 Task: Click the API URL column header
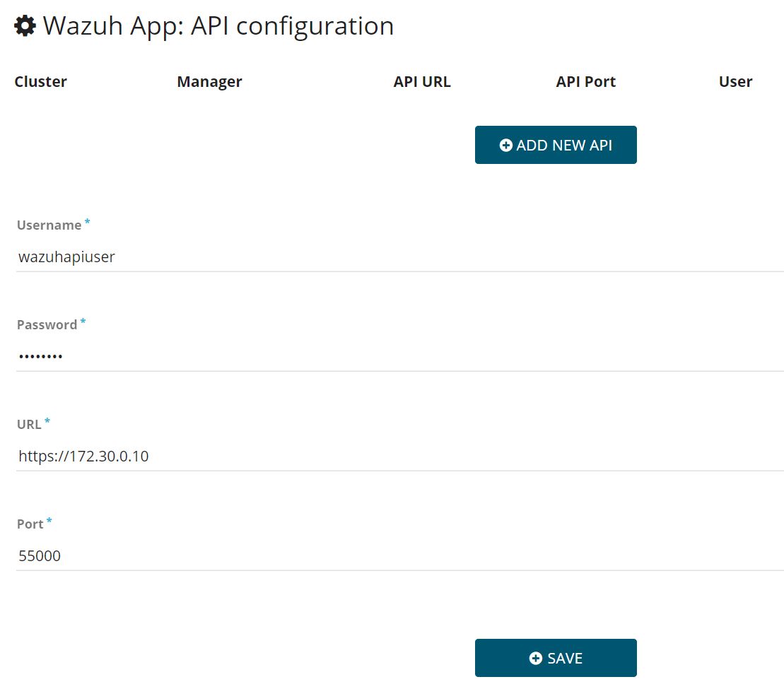(421, 81)
